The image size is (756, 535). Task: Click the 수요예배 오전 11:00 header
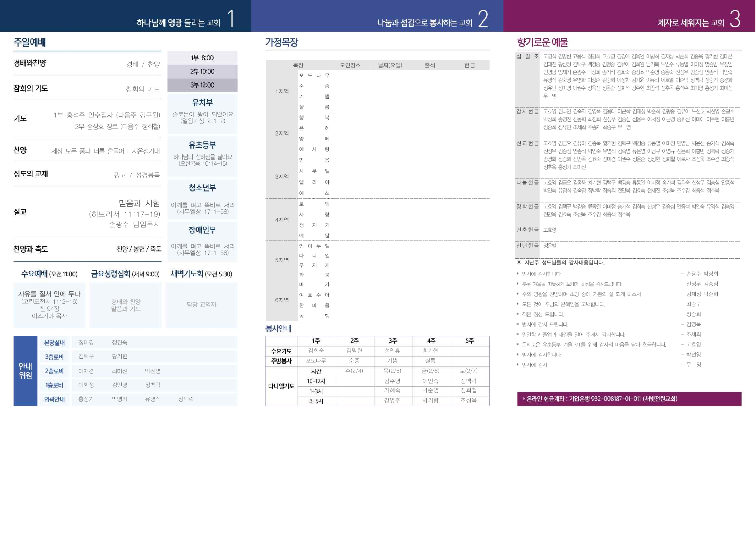[x=49, y=274]
